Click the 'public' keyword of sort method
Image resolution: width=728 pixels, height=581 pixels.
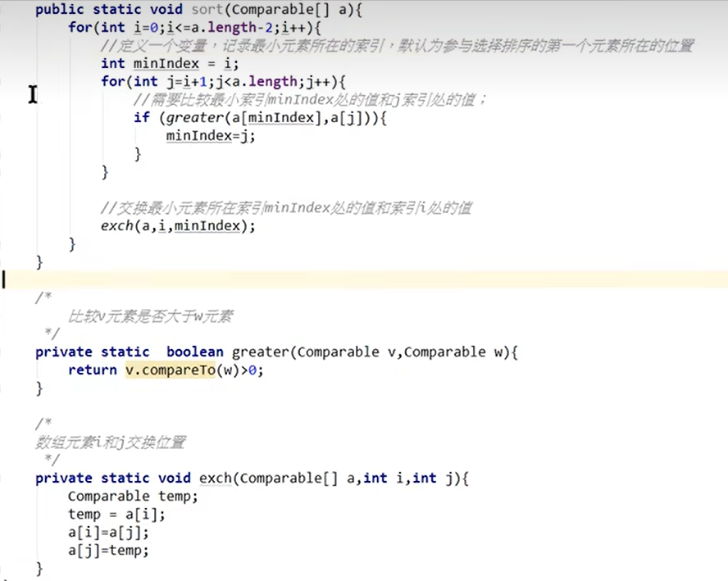click(x=59, y=9)
